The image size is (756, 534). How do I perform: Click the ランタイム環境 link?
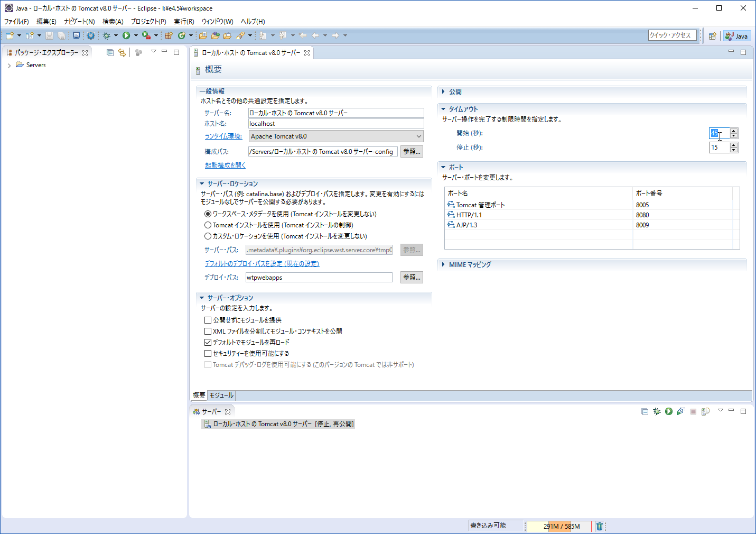tap(223, 136)
